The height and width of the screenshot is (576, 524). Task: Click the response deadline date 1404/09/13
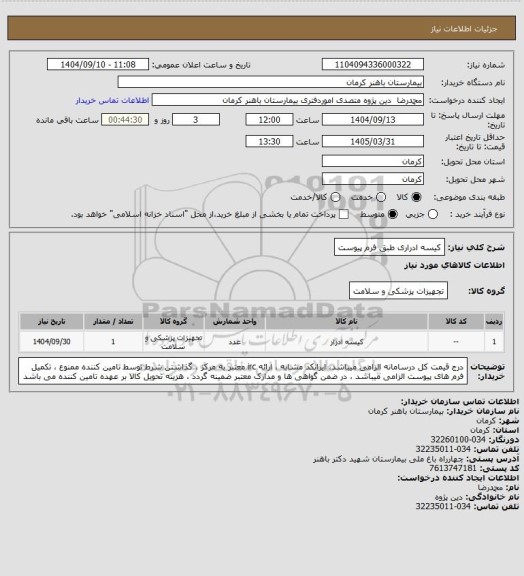click(373, 120)
